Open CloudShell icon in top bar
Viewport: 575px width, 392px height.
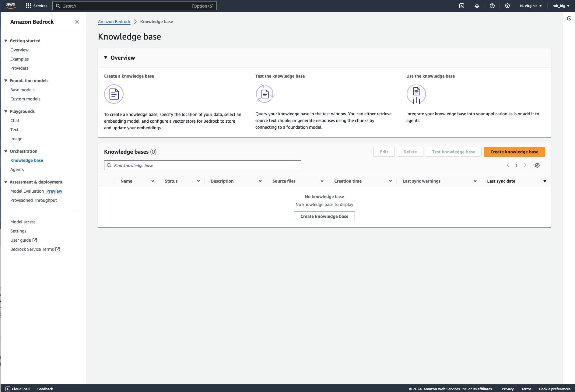click(462, 6)
